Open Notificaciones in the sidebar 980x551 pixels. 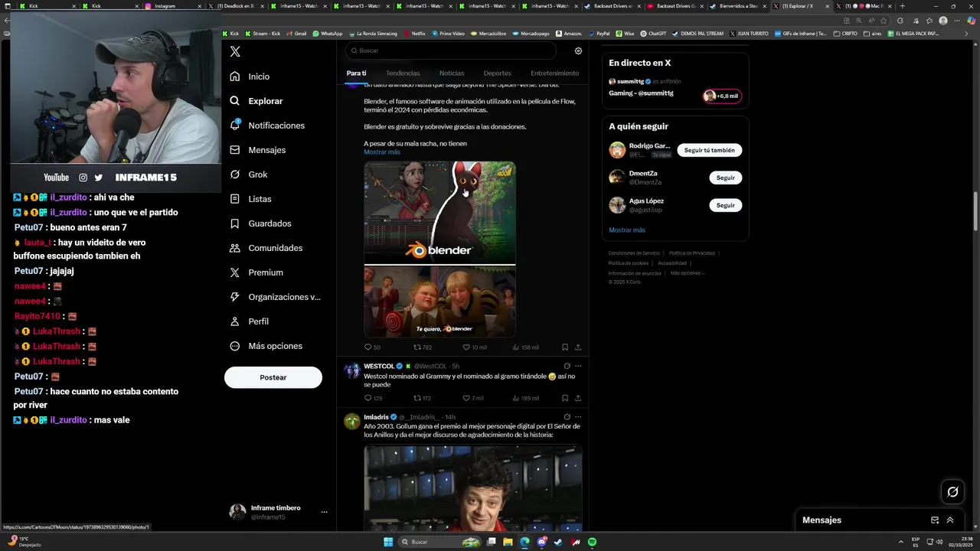[267, 126]
